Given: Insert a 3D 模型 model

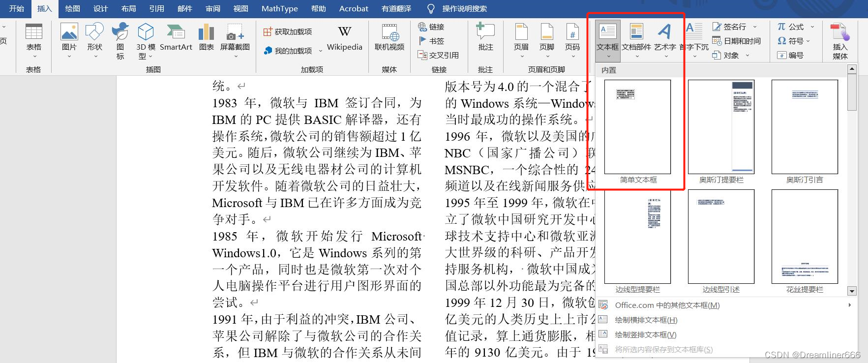Looking at the screenshot, I should 146,41.
